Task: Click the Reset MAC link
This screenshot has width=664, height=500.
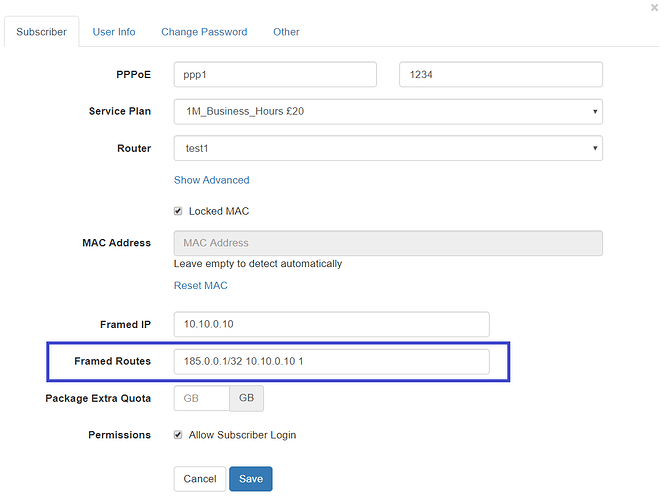Action: click(200, 285)
